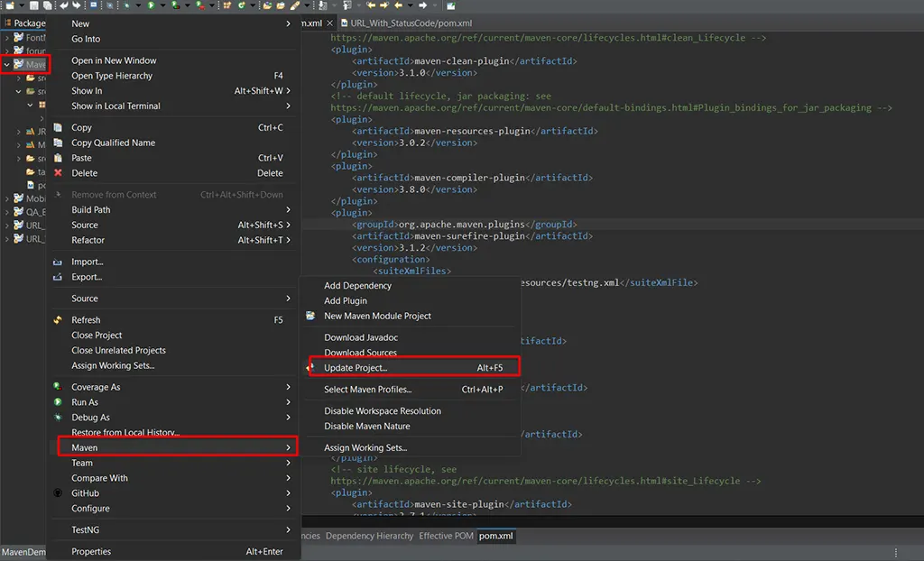924x561 pixels.
Task: Open the New button dropdown arrow on toolbar
Action: coord(22,6)
